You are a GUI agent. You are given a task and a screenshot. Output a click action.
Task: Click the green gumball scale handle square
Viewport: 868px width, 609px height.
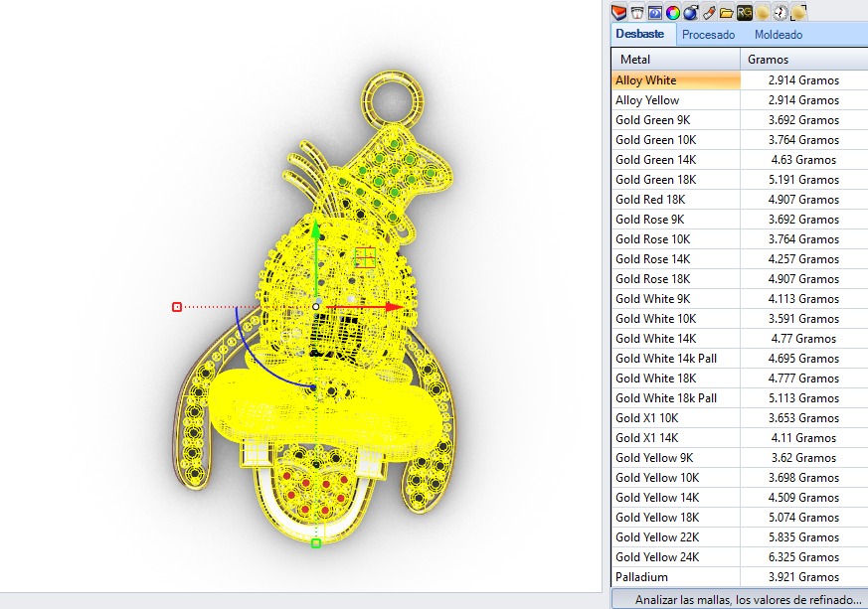pos(316,543)
